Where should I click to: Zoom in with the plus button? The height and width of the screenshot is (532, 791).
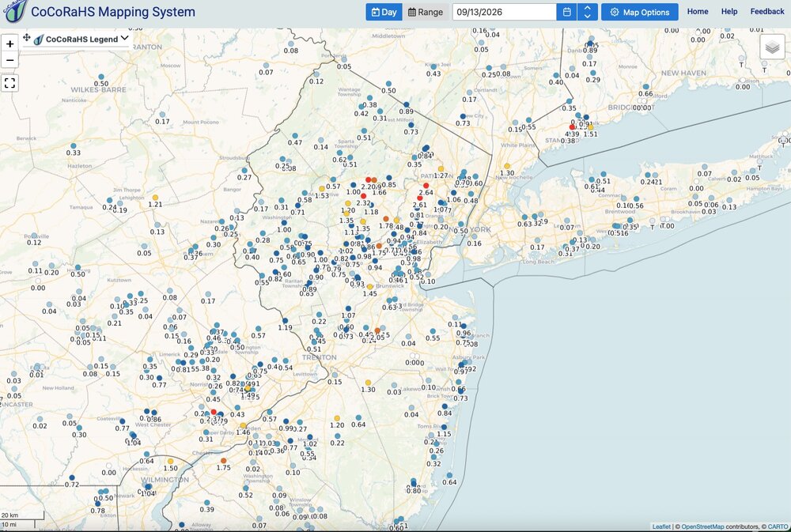click(x=9, y=43)
